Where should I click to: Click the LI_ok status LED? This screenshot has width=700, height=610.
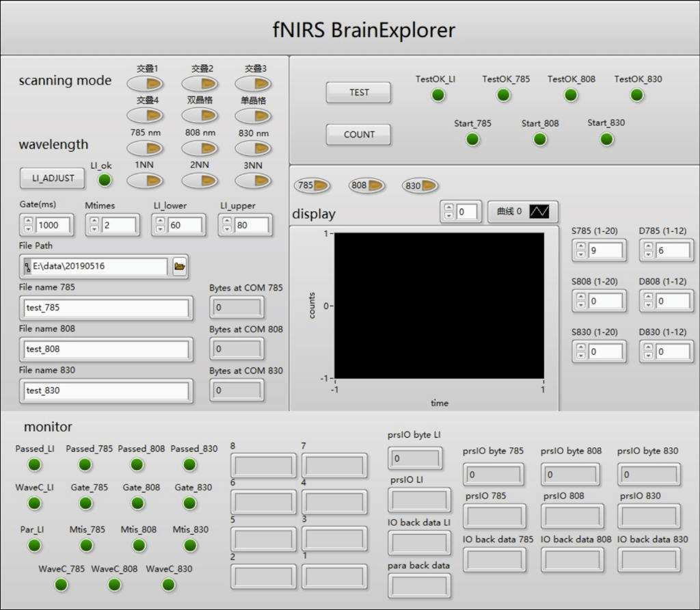pos(105,181)
